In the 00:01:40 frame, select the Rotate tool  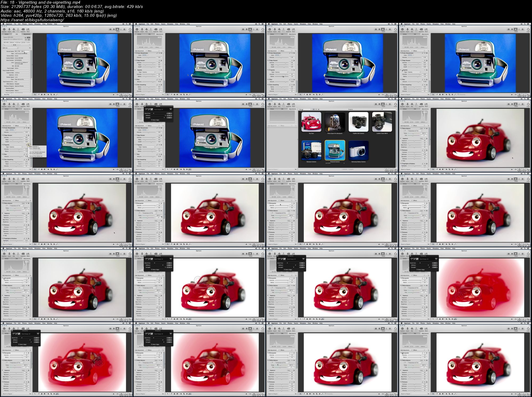[39, 169]
